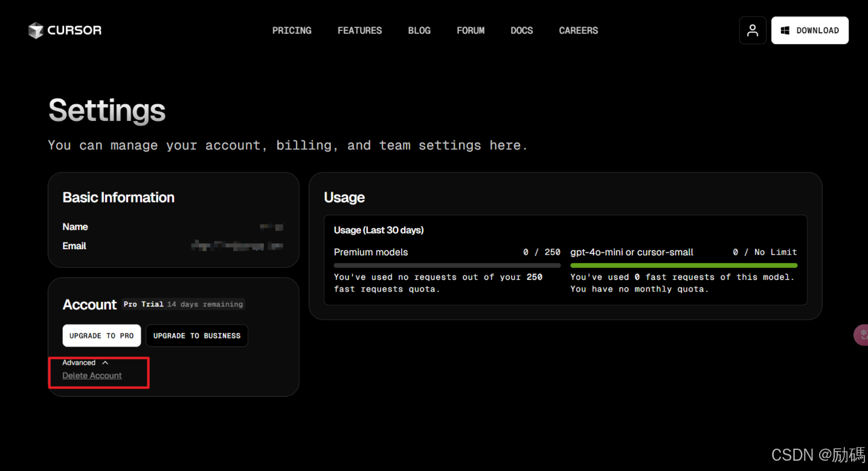
Task: Click the CURSOR wordmark text
Action: pyautogui.click(x=74, y=30)
